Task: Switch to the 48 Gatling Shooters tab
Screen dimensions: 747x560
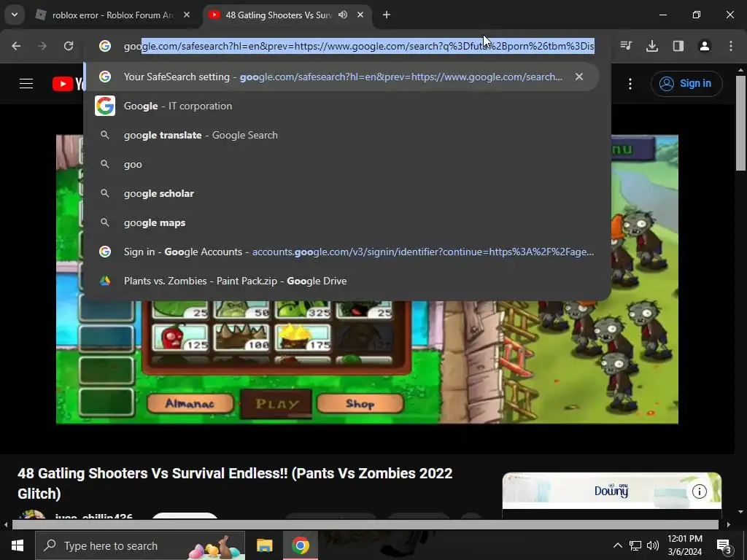Action: 279,15
